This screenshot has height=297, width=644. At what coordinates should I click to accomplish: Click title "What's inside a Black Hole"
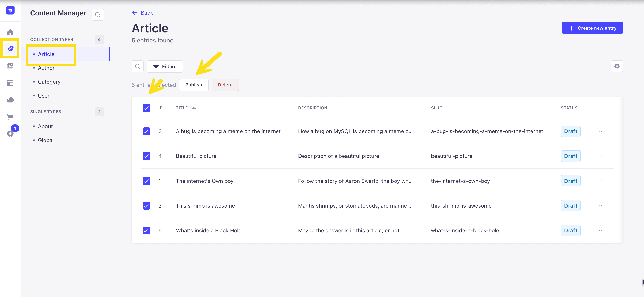pyautogui.click(x=209, y=230)
